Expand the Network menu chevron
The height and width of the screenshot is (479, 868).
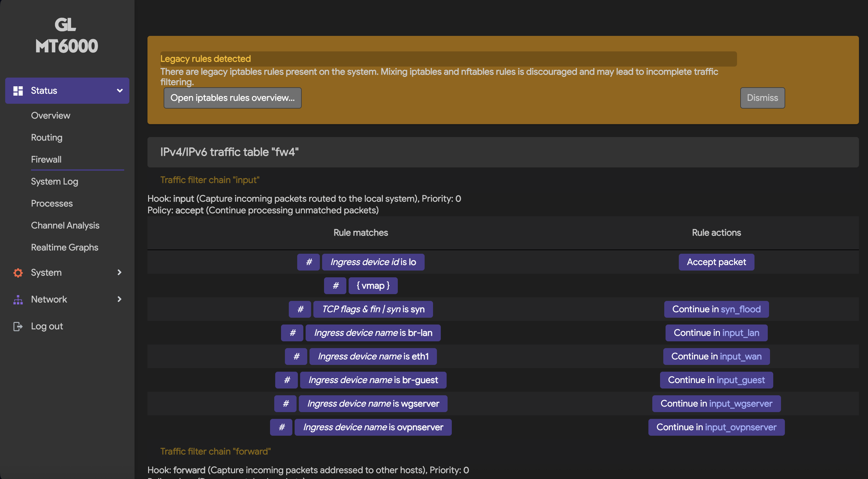click(x=119, y=299)
